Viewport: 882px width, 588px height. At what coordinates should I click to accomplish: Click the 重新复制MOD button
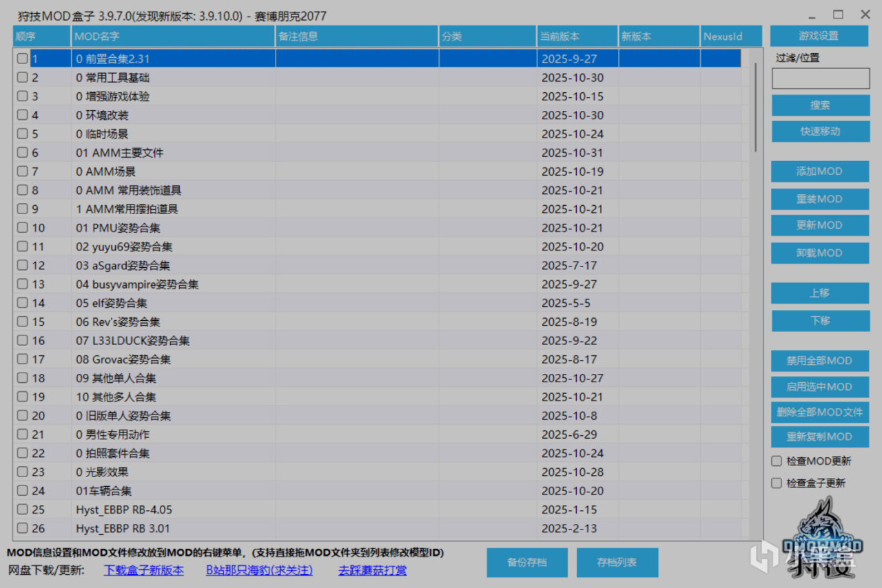pos(820,437)
